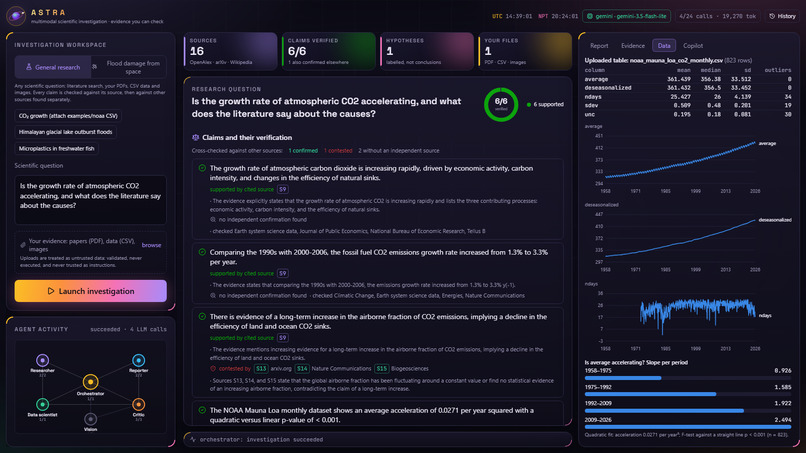The height and width of the screenshot is (453, 806).
Task: Choose the Microplastics in freshwater fish chip
Action: [x=57, y=149]
